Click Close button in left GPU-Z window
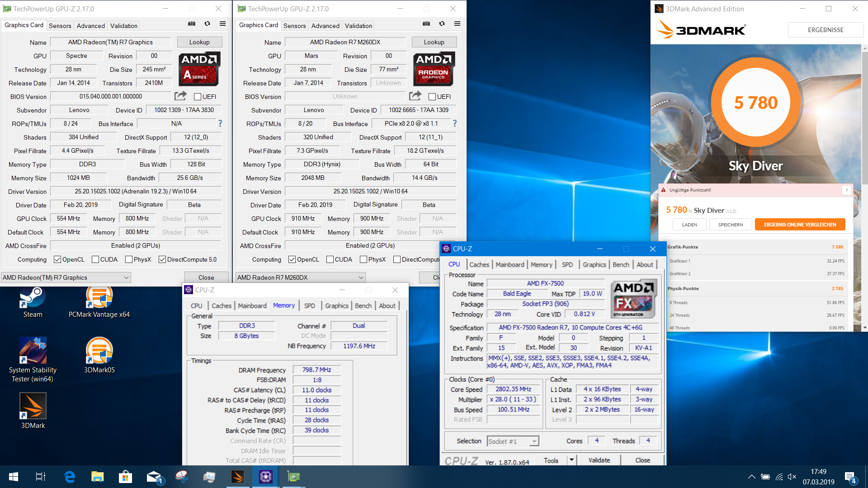Screen dimensions: 868x488 point(206,277)
